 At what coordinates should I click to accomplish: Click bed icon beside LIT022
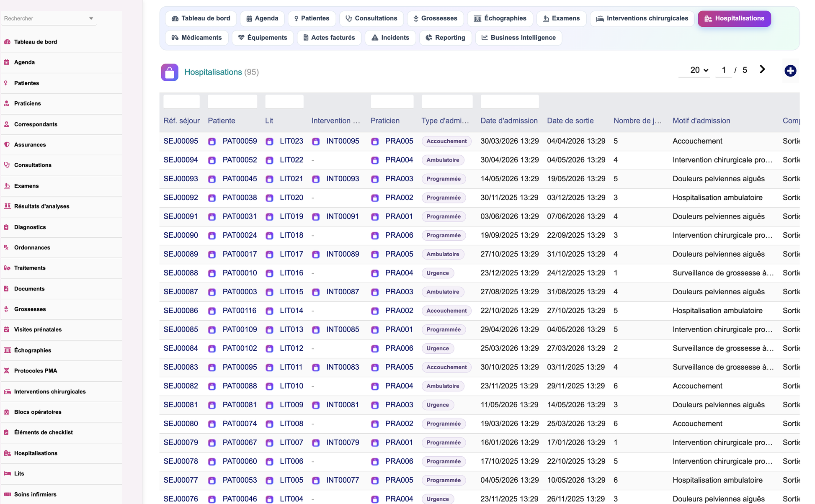click(x=269, y=160)
